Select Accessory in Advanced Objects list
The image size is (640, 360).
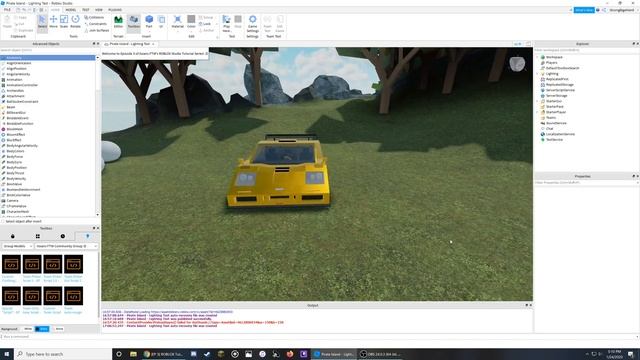[x=47, y=58]
